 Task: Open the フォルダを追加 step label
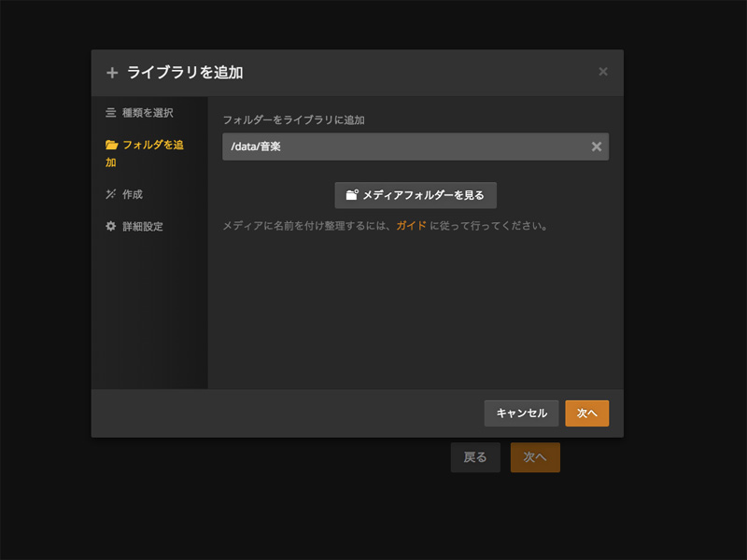point(152,145)
